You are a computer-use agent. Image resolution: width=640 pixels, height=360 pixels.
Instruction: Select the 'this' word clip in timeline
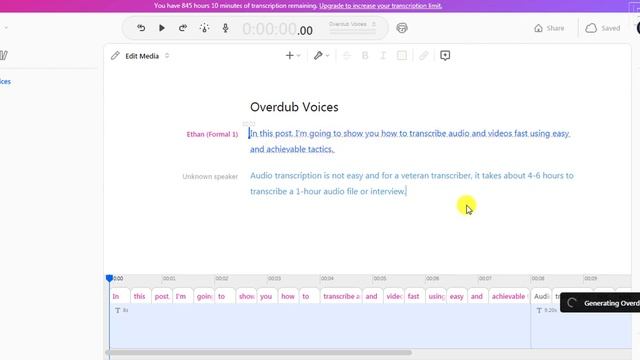[140, 296]
